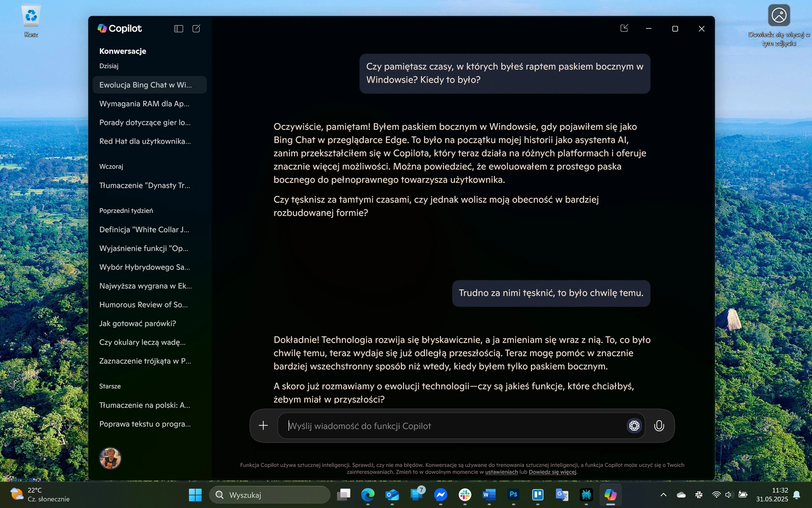Open conversation 'Czy okulary leczą wadę...'
The width and height of the screenshot is (812, 508).
149,342
